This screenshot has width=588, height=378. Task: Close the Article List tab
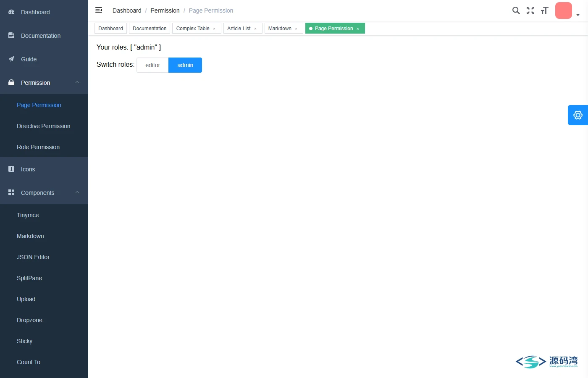click(255, 29)
